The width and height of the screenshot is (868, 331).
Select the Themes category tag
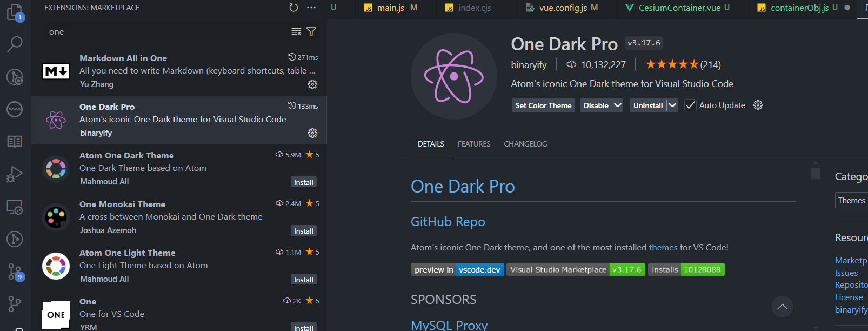pos(851,201)
